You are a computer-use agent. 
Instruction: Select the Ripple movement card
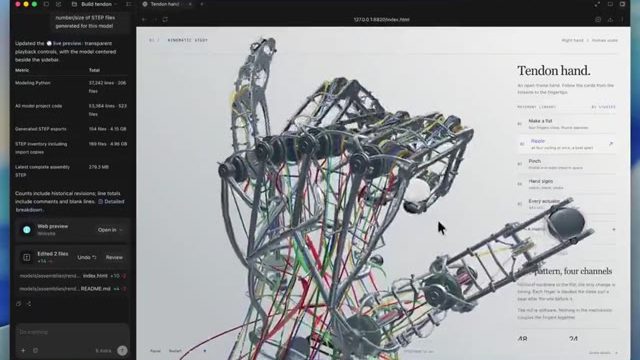567,144
